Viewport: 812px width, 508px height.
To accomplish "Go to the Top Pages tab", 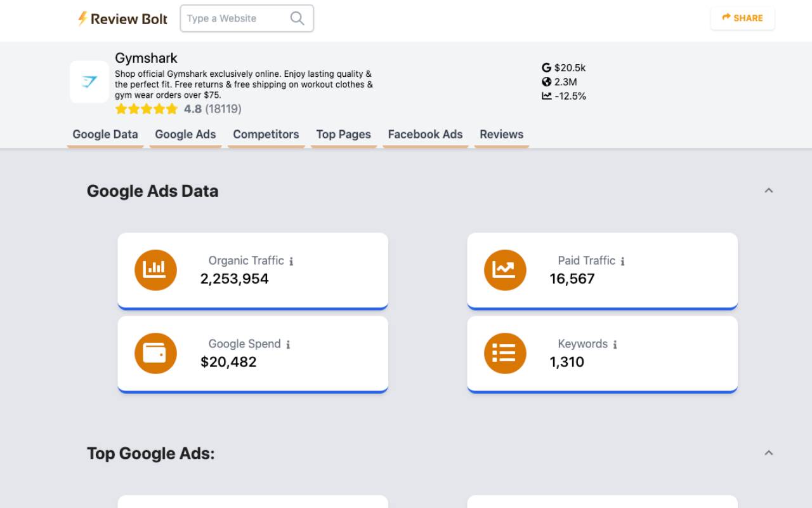I will [343, 135].
